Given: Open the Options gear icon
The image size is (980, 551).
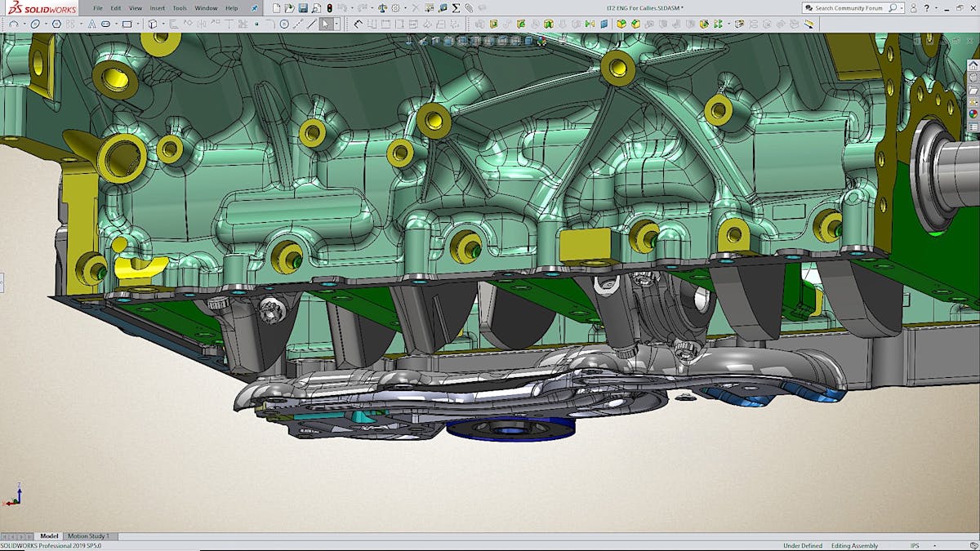Looking at the screenshot, I should 396,8.
